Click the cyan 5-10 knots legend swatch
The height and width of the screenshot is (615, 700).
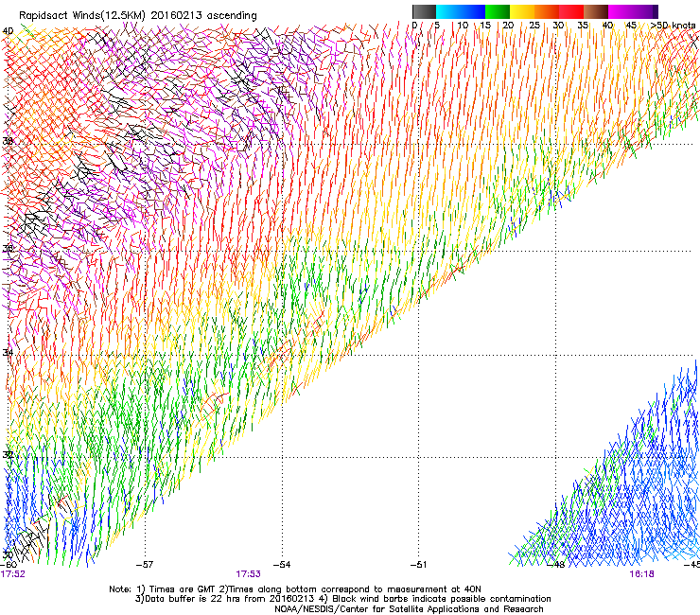click(448, 11)
